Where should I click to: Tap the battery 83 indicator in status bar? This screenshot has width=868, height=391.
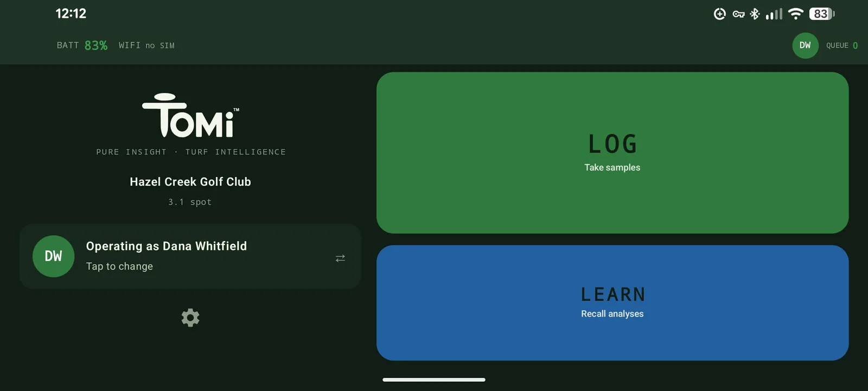[821, 14]
